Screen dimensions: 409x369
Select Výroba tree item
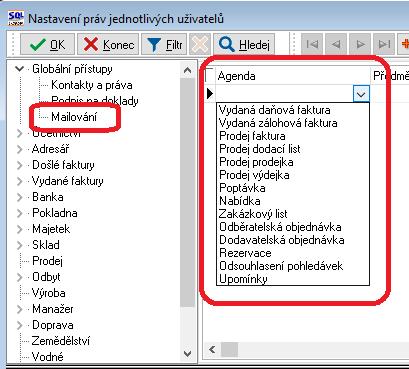(x=49, y=293)
